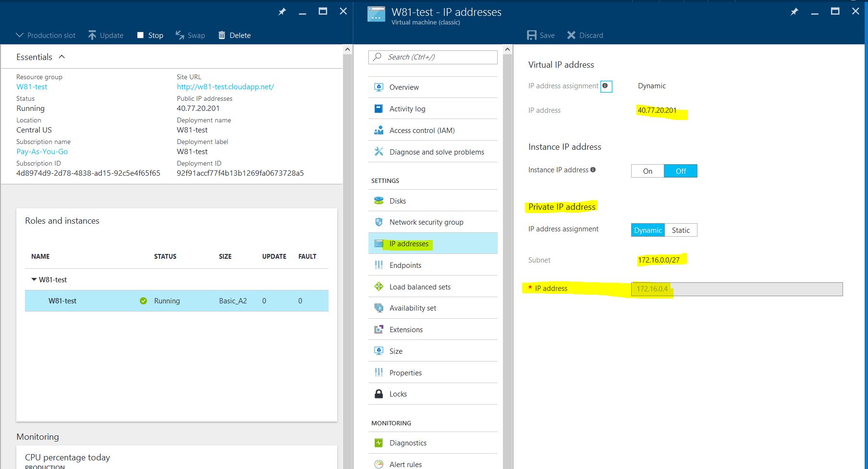Image resolution: width=868 pixels, height=469 pixels.
Task: Click the Network security group shield icon
Action: point(379,222)
